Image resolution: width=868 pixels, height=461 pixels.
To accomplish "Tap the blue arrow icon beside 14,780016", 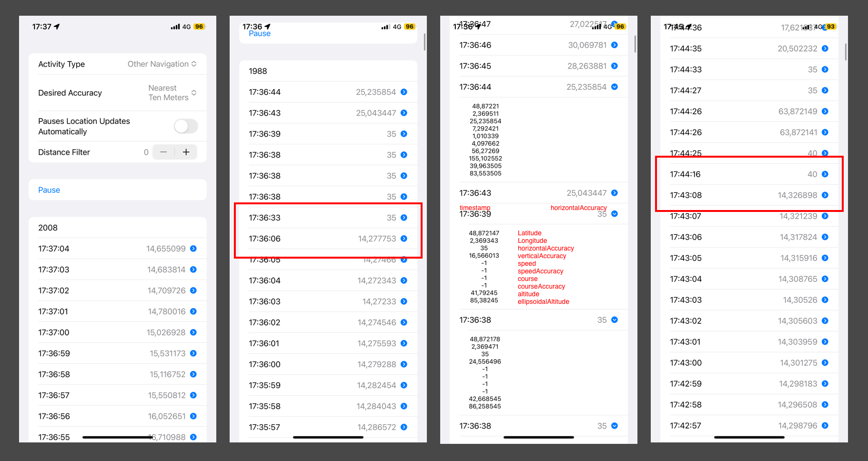I will click(x=193, y=311).
